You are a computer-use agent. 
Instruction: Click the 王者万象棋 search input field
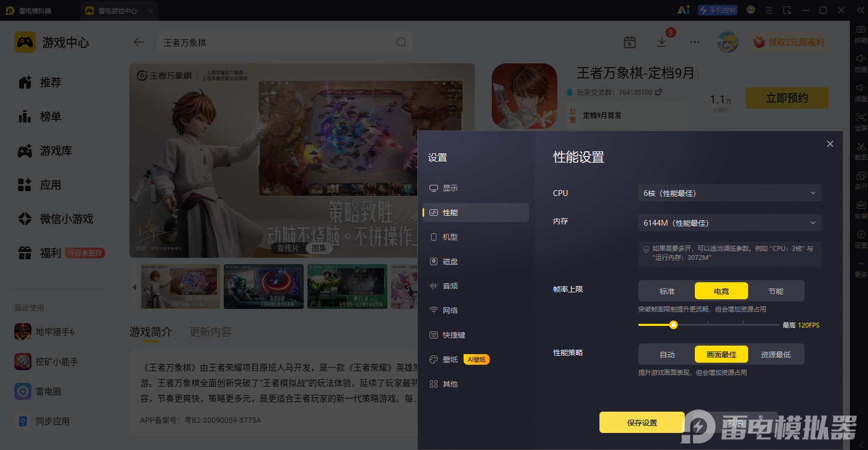285,42
